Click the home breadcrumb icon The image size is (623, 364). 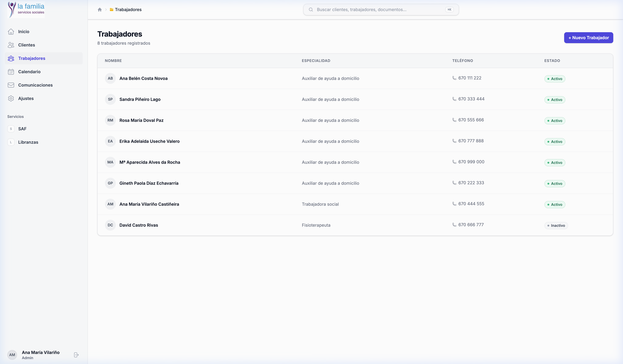click(x=100, y=10)
